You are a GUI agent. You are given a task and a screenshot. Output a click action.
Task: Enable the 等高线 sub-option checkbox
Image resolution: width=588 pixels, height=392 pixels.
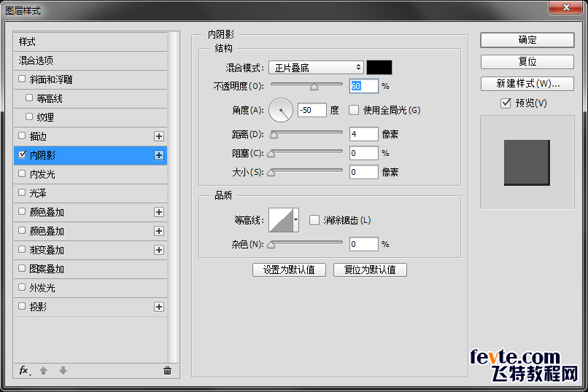coord(29,98)
